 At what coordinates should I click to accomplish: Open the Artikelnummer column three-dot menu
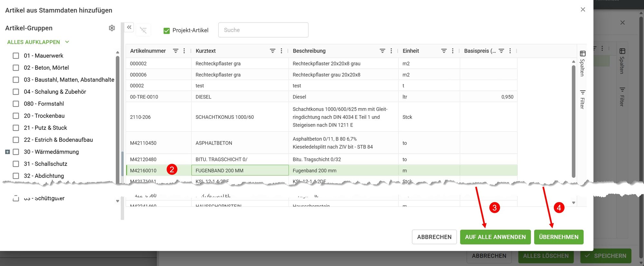pyautogui.click(x=184, y=51)
